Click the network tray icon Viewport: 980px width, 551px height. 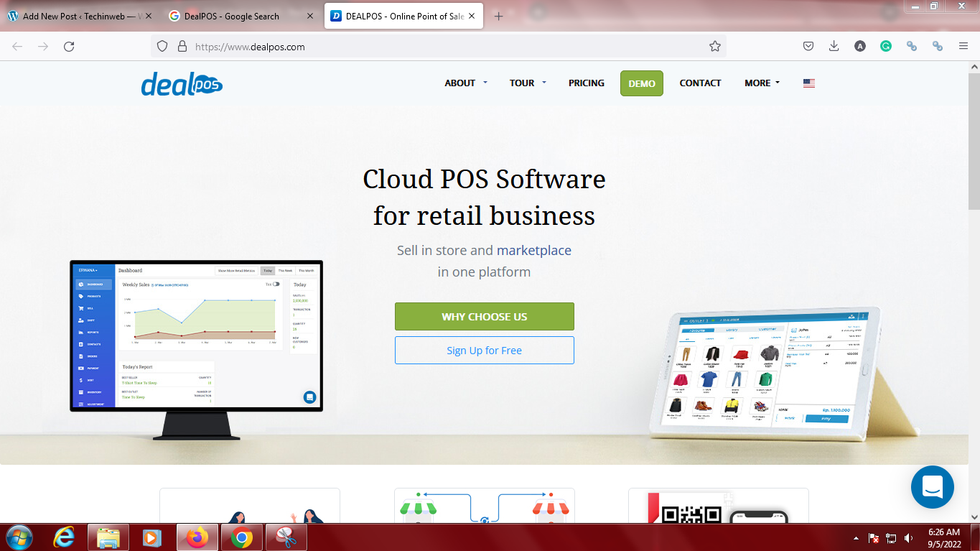[892, 538]
